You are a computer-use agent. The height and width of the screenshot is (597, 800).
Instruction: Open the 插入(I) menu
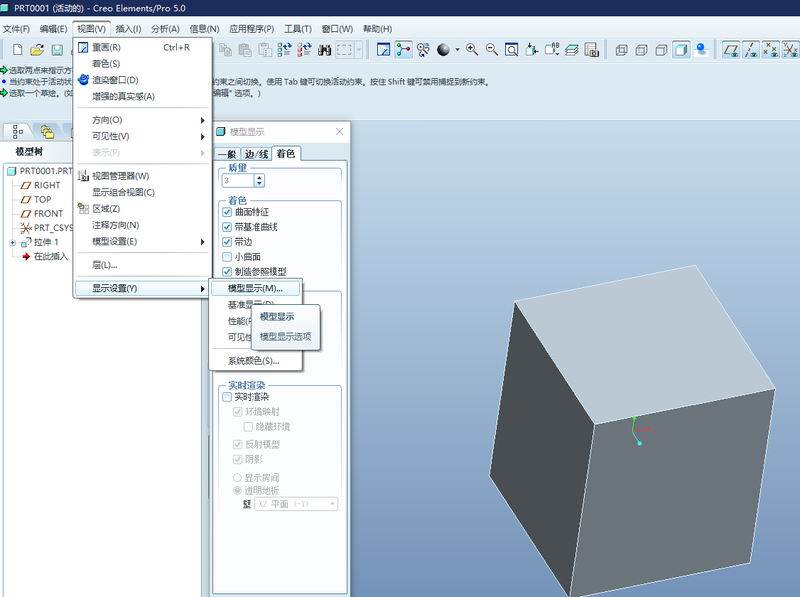[128, 29]
